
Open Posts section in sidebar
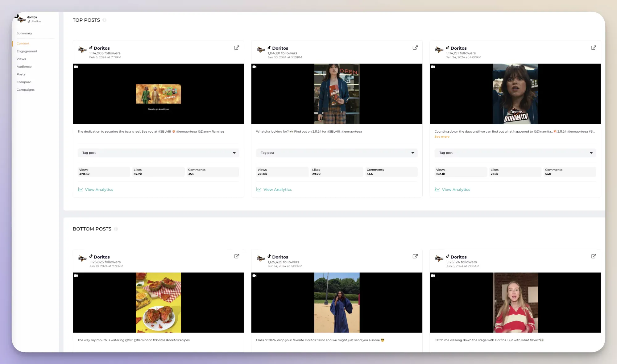pyautogui.click(x=21, y=74)
